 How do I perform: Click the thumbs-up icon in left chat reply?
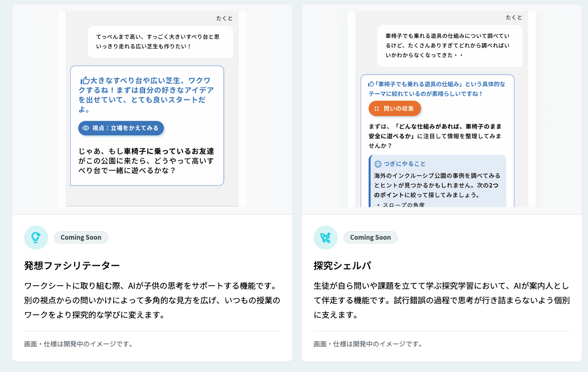(85, 80)
